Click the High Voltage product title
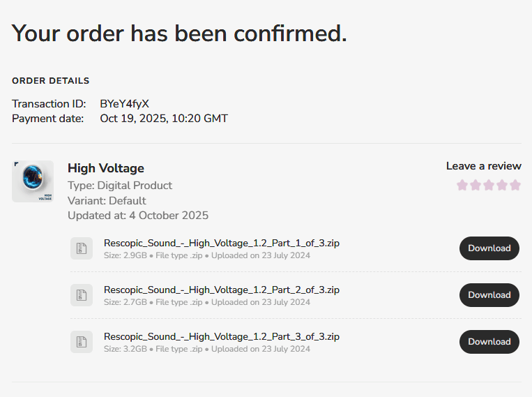 click(x=106, y=168)
